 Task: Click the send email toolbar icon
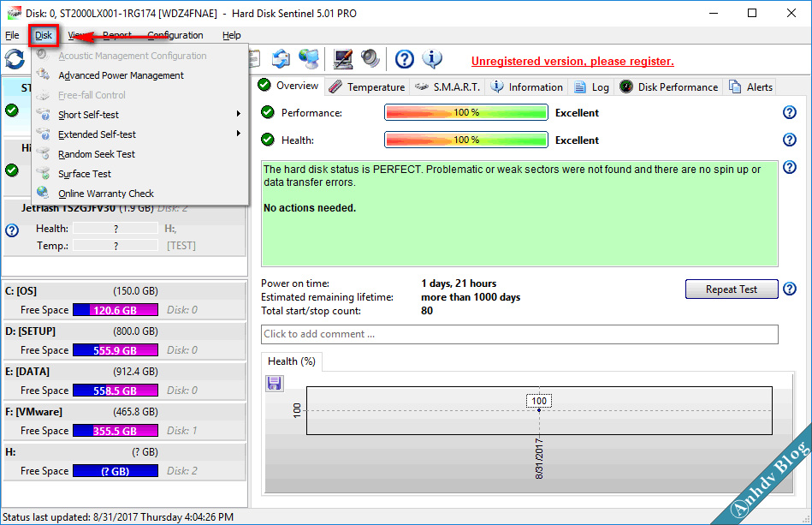point(282,59)
